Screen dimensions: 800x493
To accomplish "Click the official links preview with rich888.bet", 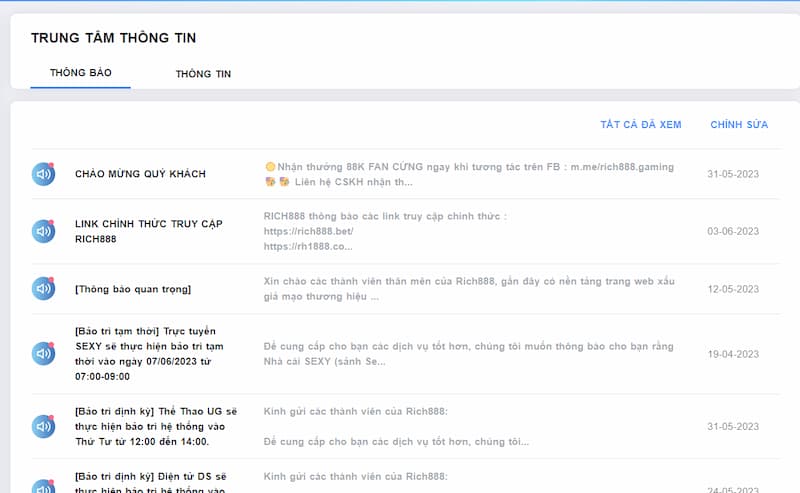I will [385, 231].
